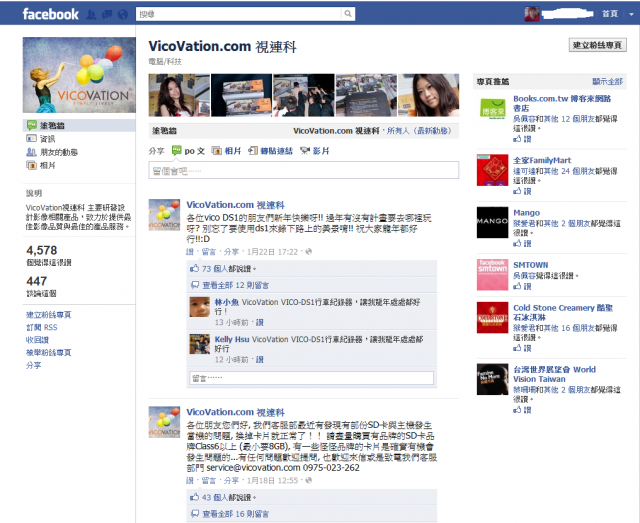The width and height of the screenshot is (640, 523).
Task: Click 73 個人都說讚 like count
Action: point(228,269)
